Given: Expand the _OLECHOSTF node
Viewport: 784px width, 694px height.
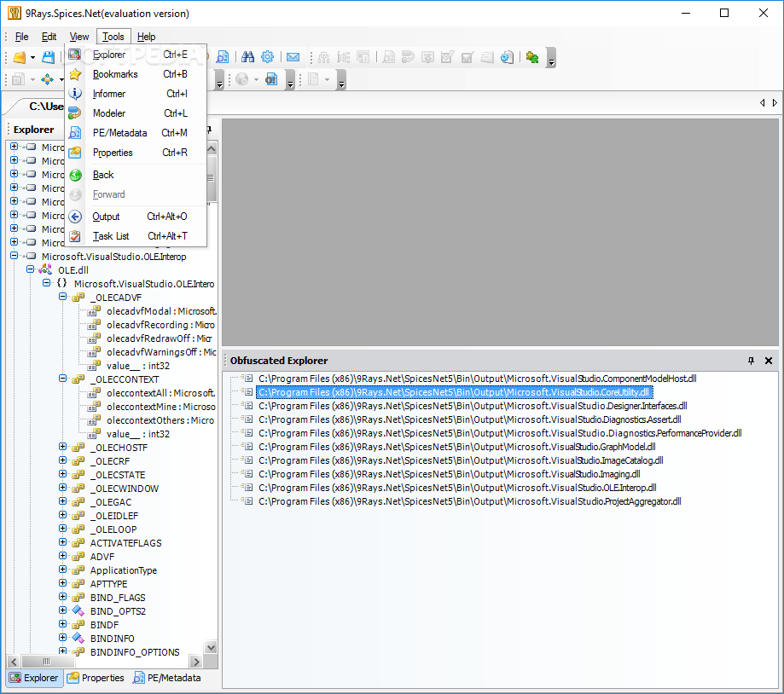Looking at the screenshot, I should (62, 447).
